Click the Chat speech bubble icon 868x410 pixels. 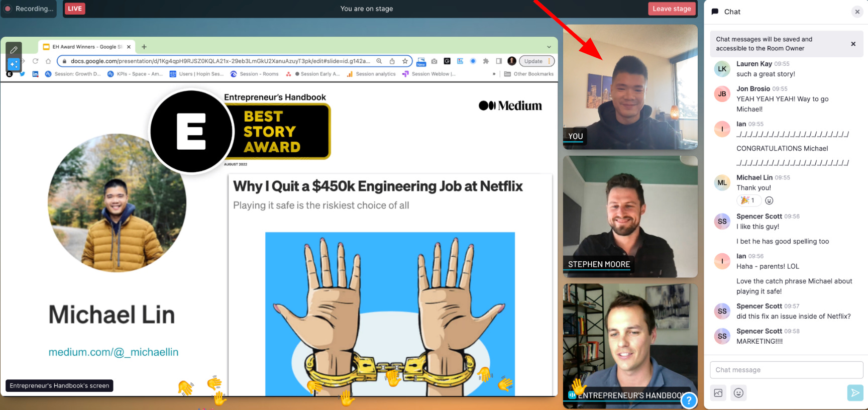(715, 12)
